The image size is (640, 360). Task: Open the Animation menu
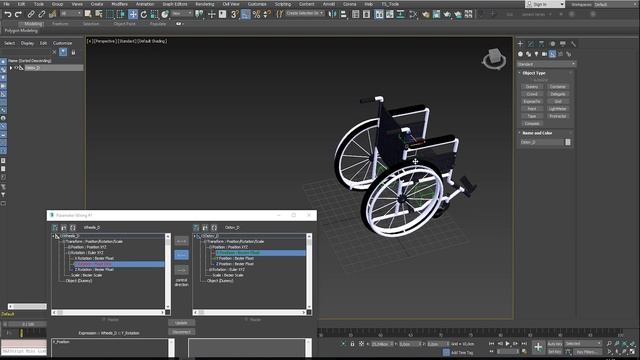[145, 4]
